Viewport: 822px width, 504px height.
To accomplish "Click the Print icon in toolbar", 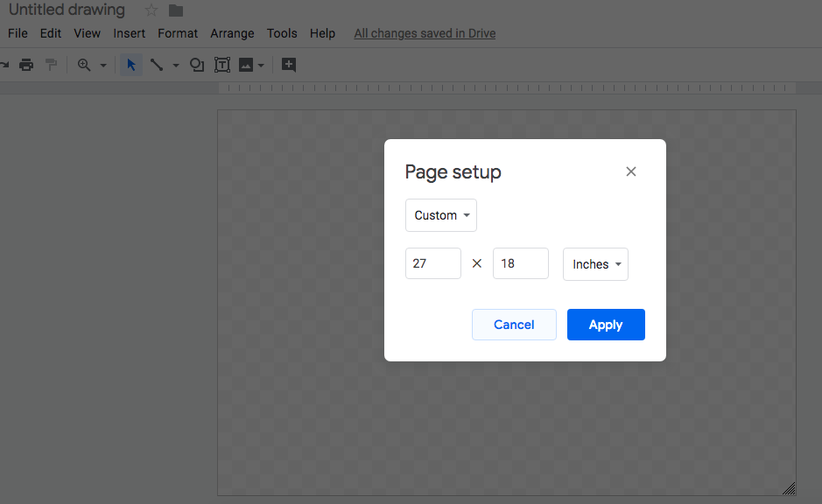I will (x=26, y=65).
